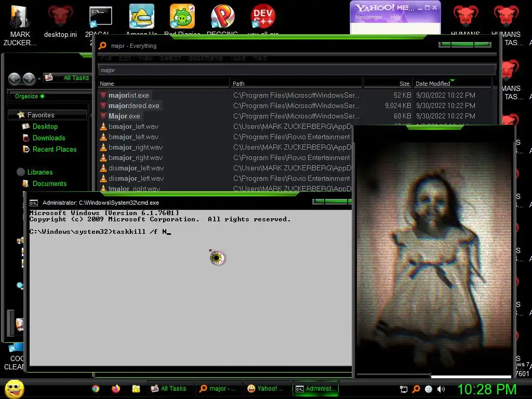Select the command prompt shortcut icon on desktop
This screenshot has height=399, width=532.
(x=100, y=17)
